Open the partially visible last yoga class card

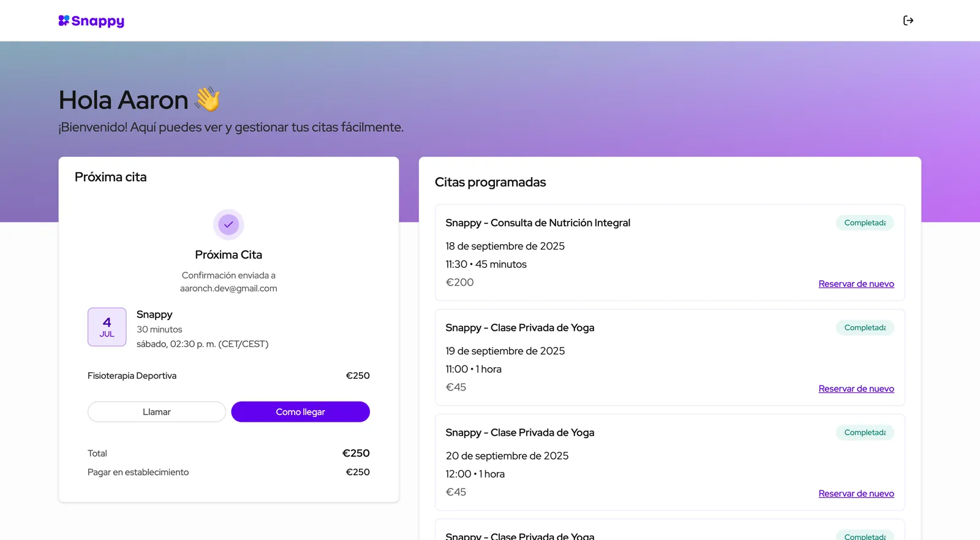[x=669, y=530]
